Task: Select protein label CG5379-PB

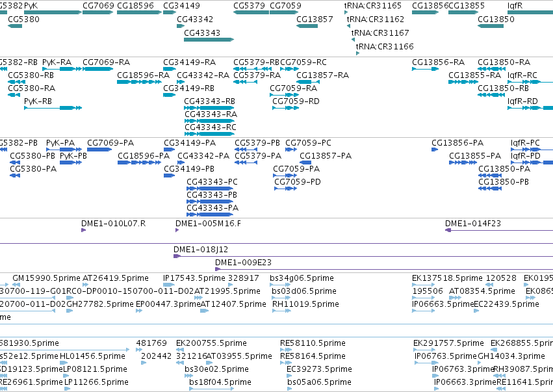Action: pyautogui.click(x=257, y=143)
